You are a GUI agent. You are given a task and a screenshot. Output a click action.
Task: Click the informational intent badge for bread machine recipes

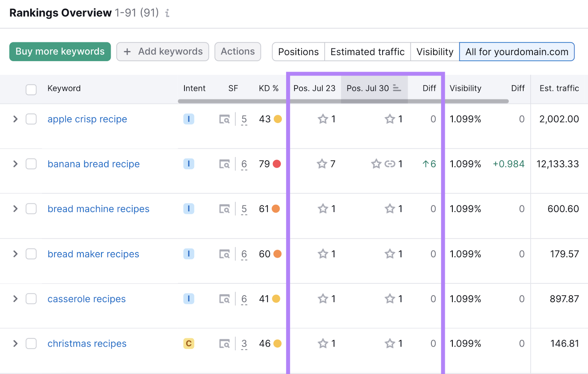(x=189, y=209)
